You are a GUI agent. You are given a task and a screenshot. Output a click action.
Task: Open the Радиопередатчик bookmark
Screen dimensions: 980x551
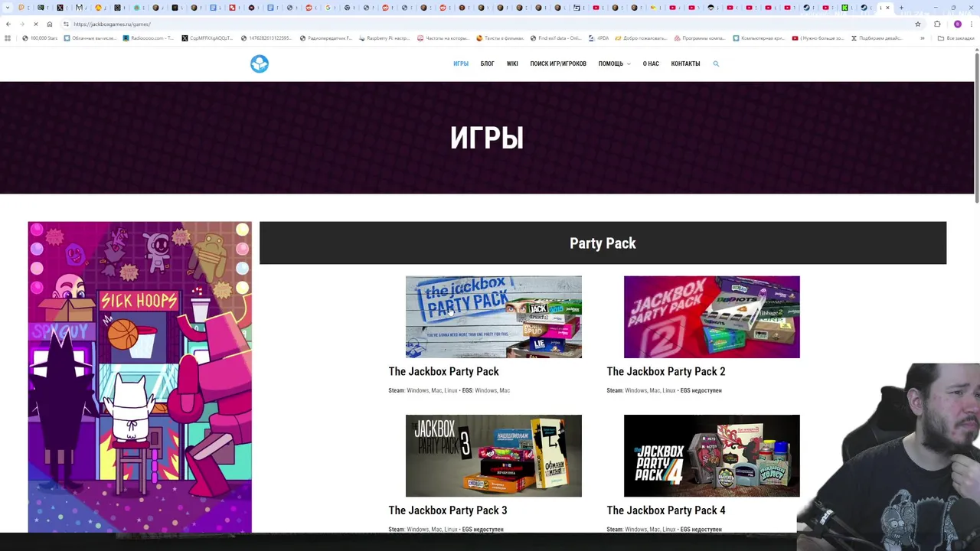(x=326, y=38)
